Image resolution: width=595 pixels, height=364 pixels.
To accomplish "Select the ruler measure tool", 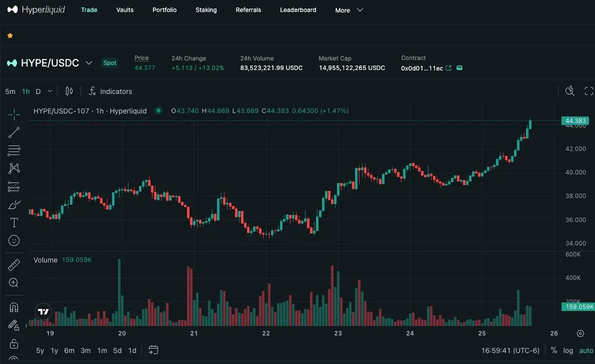I will 14,265.
